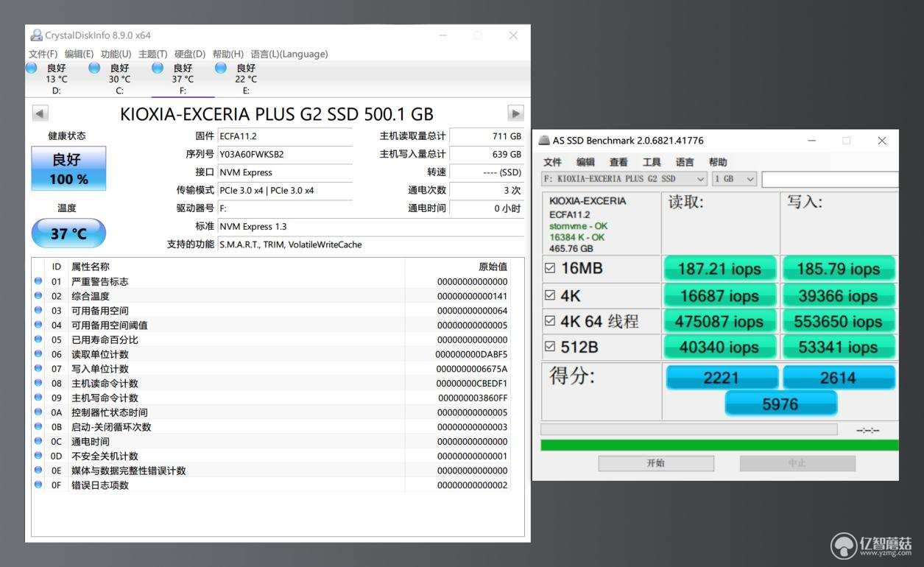Click the 序列号 Y03A60FWKSB2 field
The width and height of the screenshot is (924, 567).
pos(285,154)
